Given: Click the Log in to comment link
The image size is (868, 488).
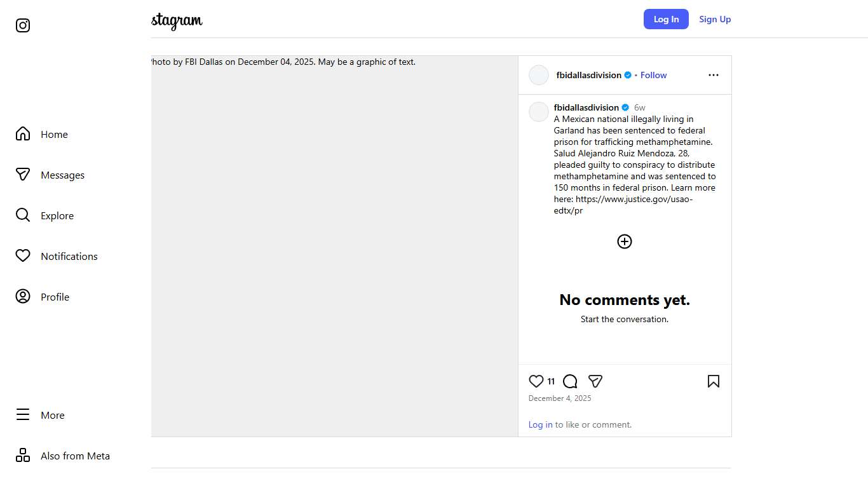Looking at the screenshot, I should pos(540,424).
